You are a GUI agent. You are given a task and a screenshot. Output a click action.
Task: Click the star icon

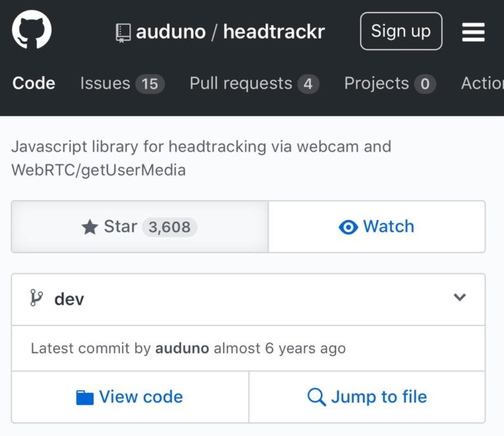click(x=90, y=228)
